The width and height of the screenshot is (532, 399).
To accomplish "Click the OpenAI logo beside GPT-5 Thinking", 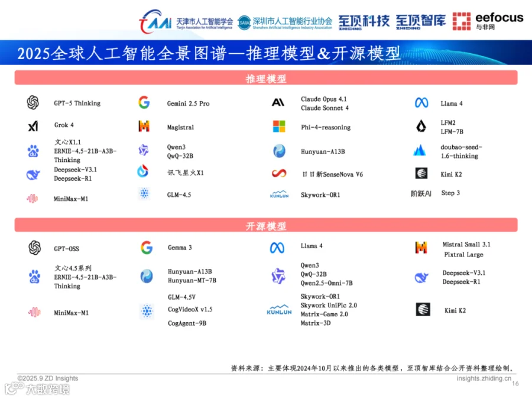I will tap(33, 102).
